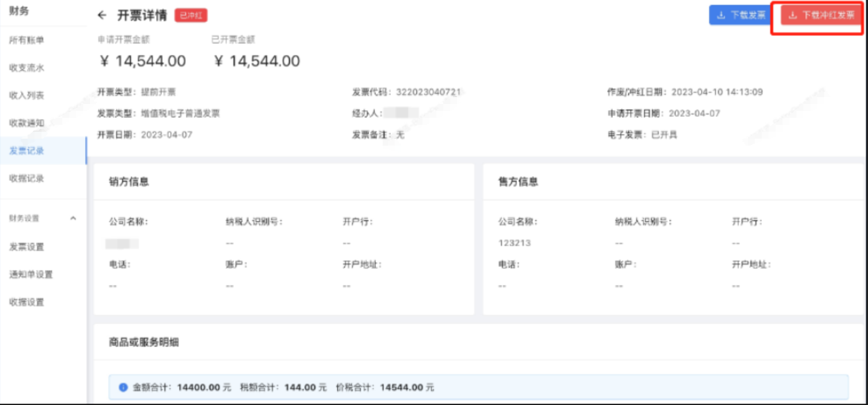This screenshot has height=405, width=868.
Task: Click the blue info icon before 金额合计
Action: click(x=123, y=387)
